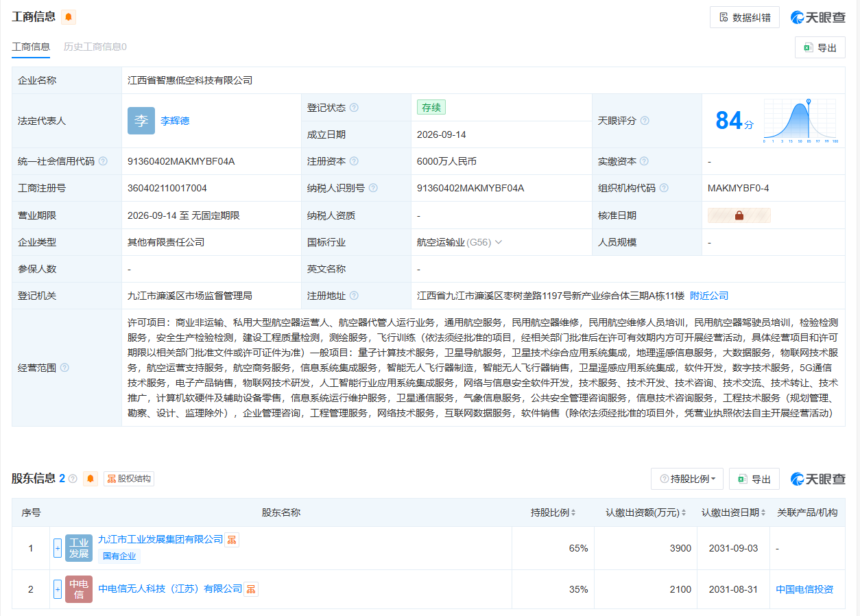
Task: Click help icon next to 股东信息 2
Action: click(x=73, y=479)
